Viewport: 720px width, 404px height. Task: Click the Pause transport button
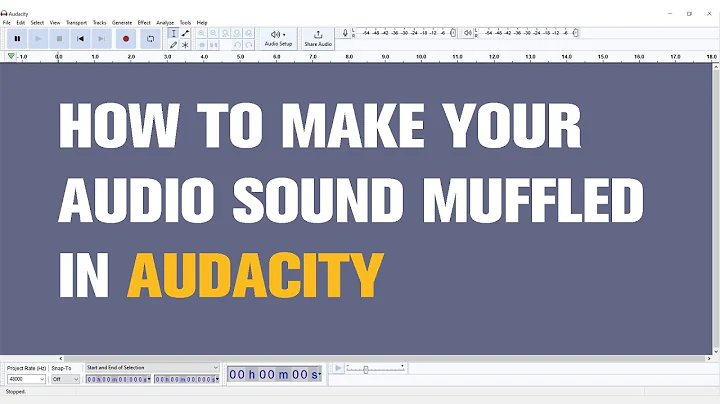(x=17, y=39)
